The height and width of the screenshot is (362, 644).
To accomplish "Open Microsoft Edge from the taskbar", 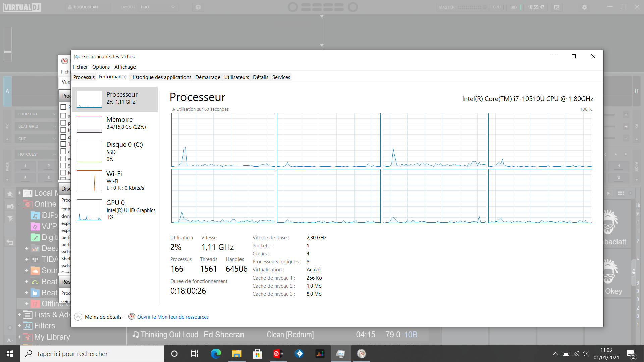I will point(216,354).
